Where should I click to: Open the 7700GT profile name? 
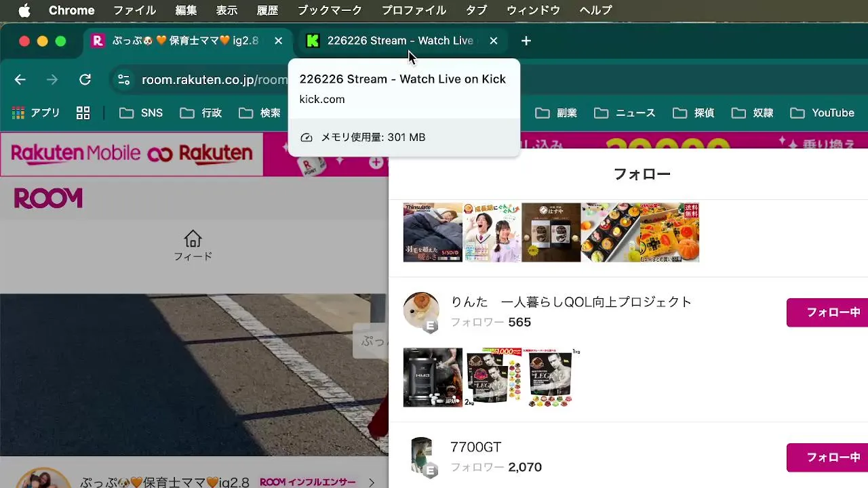coord(476,447)
